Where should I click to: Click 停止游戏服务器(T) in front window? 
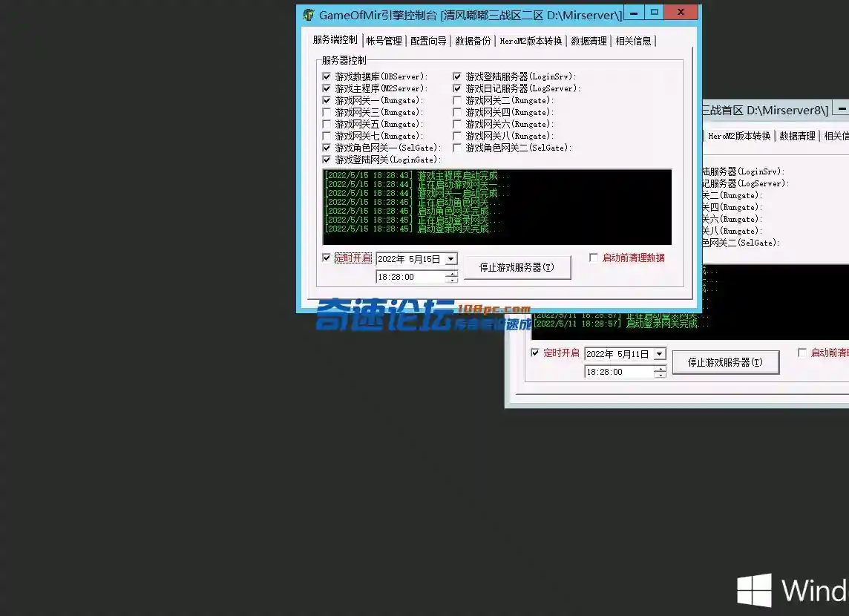[517, 267]
